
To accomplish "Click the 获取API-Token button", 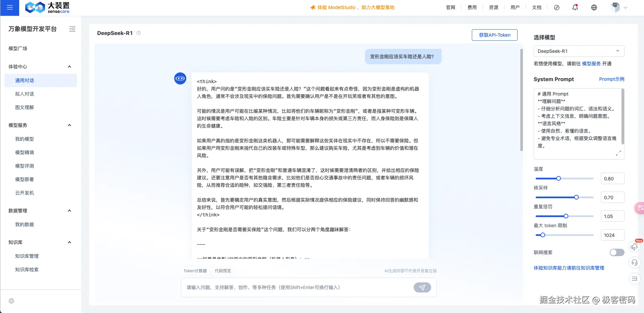I will click(494, 35).
